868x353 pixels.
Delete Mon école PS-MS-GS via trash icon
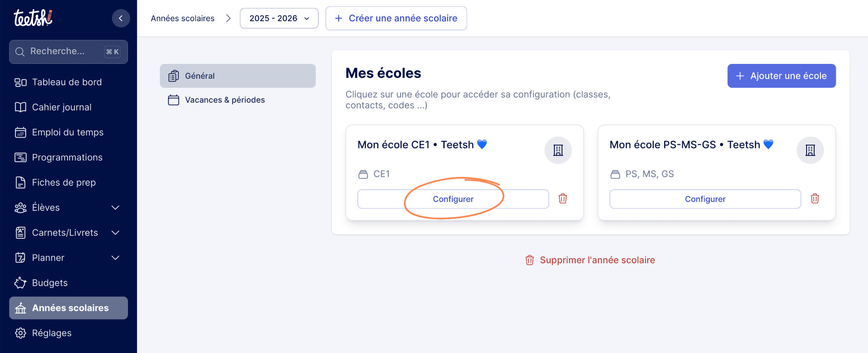tap(815, 199)
